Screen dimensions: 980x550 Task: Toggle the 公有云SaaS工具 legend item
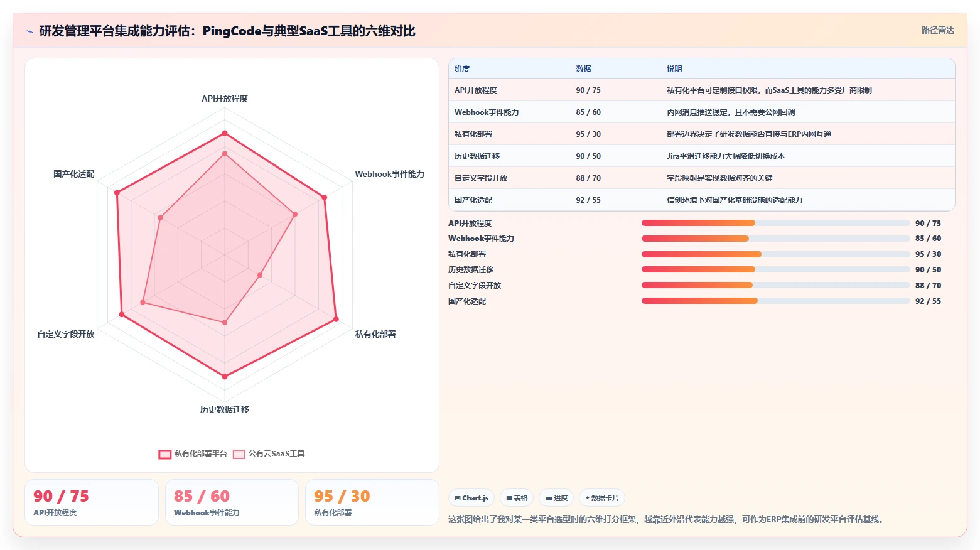[269, 454]
